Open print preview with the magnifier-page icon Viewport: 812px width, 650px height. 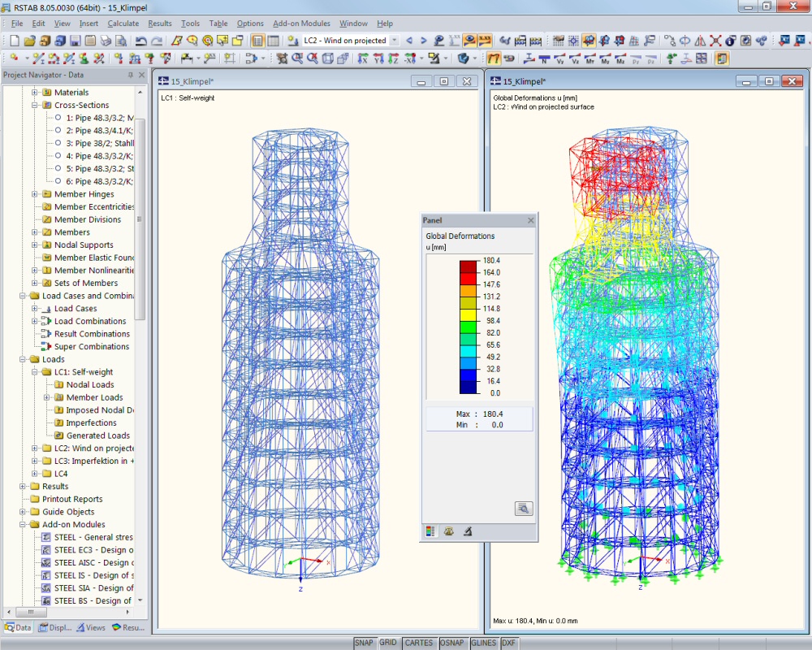coord(121,41)
